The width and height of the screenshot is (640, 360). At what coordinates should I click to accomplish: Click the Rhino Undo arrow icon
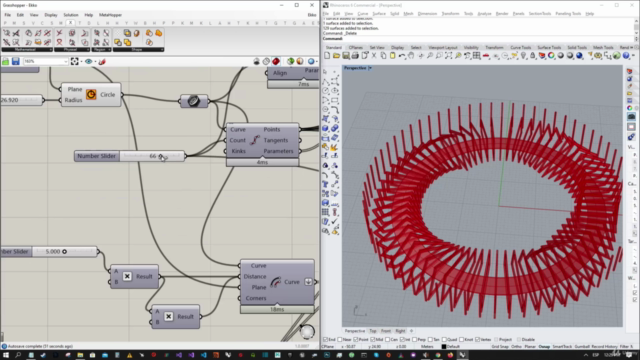[402, 56]
